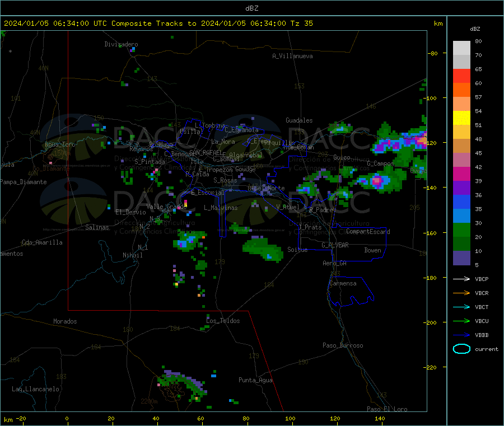Select the magenta 39 dBZ color swatch

tap(461, 174)
